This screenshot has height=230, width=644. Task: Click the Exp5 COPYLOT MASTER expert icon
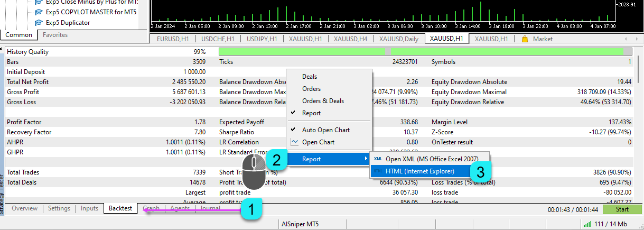tap(38, 12)
